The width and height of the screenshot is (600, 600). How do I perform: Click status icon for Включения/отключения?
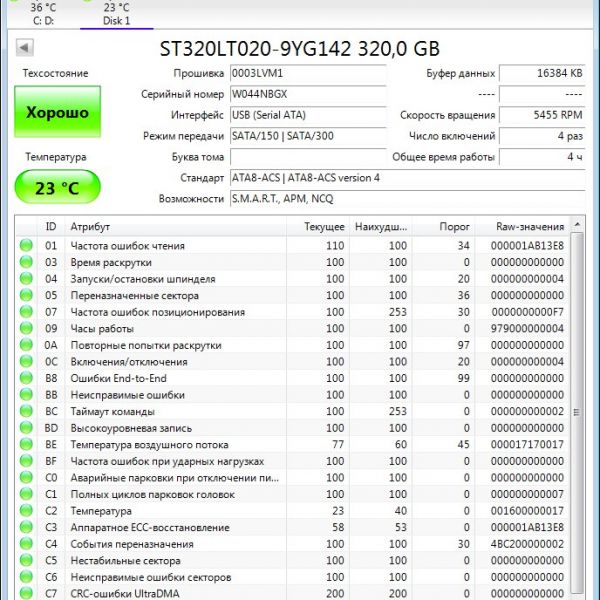click(x=26, y=361)
